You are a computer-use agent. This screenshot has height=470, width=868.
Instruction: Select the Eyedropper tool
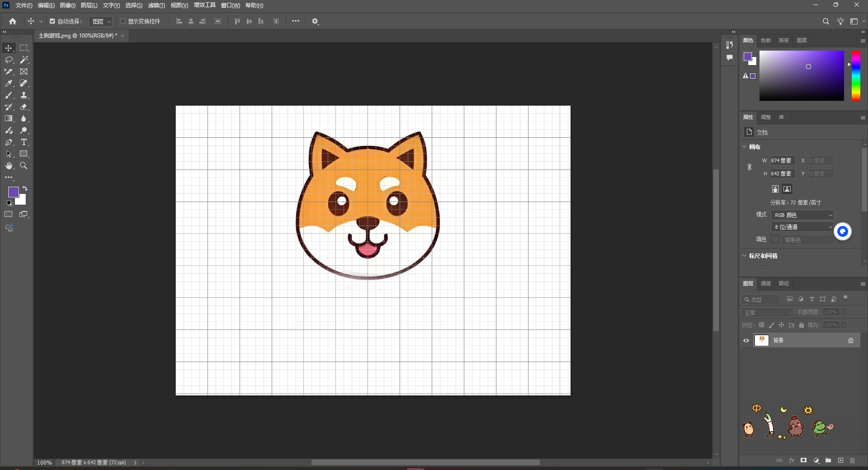(x=9, y=83)
